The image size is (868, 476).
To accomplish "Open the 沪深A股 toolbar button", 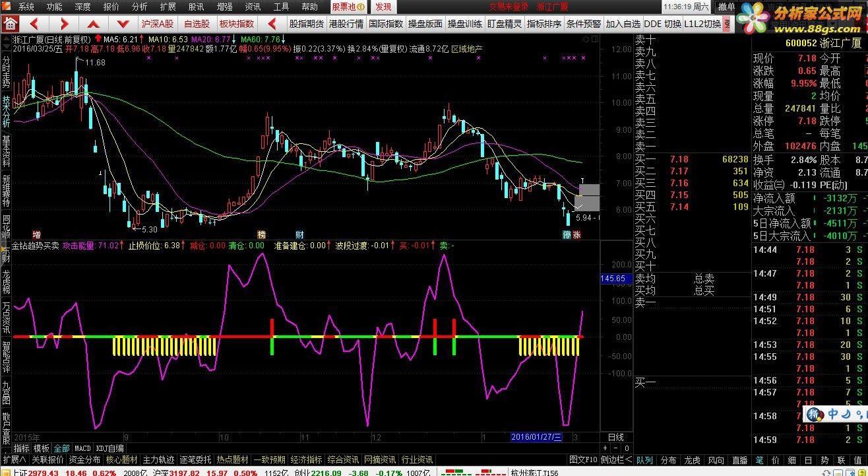I will tap(157, 24).
